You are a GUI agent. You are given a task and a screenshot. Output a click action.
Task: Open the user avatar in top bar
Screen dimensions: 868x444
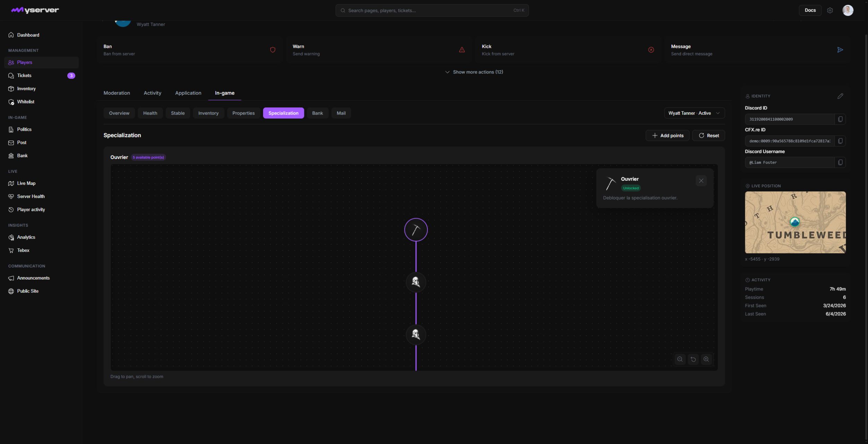pyautogui.click(x=848, y=10)
